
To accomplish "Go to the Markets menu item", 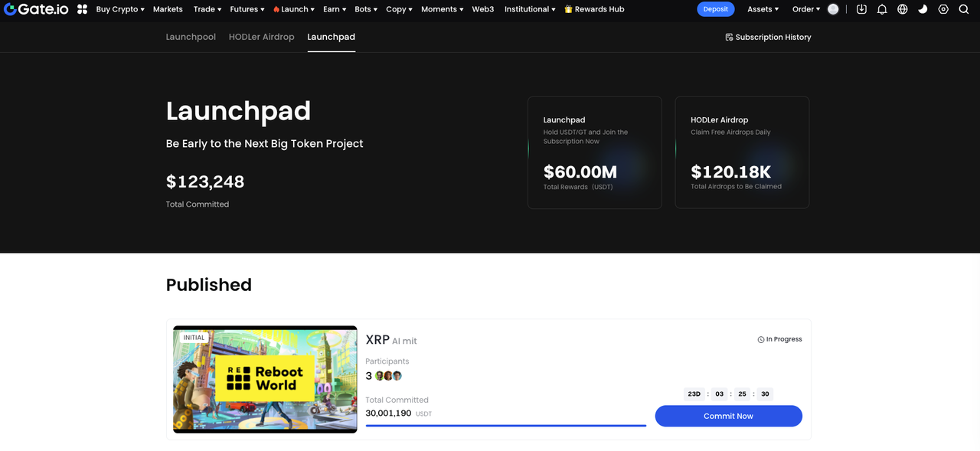I will [168, 9].
